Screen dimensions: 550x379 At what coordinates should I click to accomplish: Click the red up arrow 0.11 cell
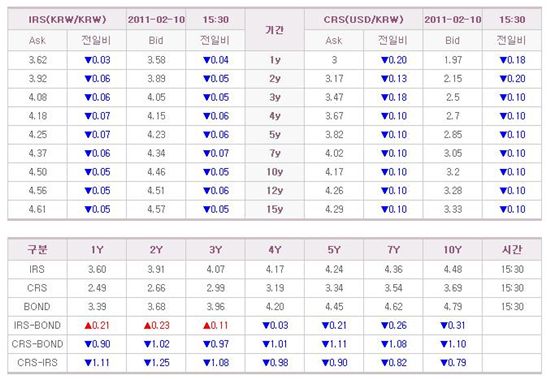[x=215, y=325]
